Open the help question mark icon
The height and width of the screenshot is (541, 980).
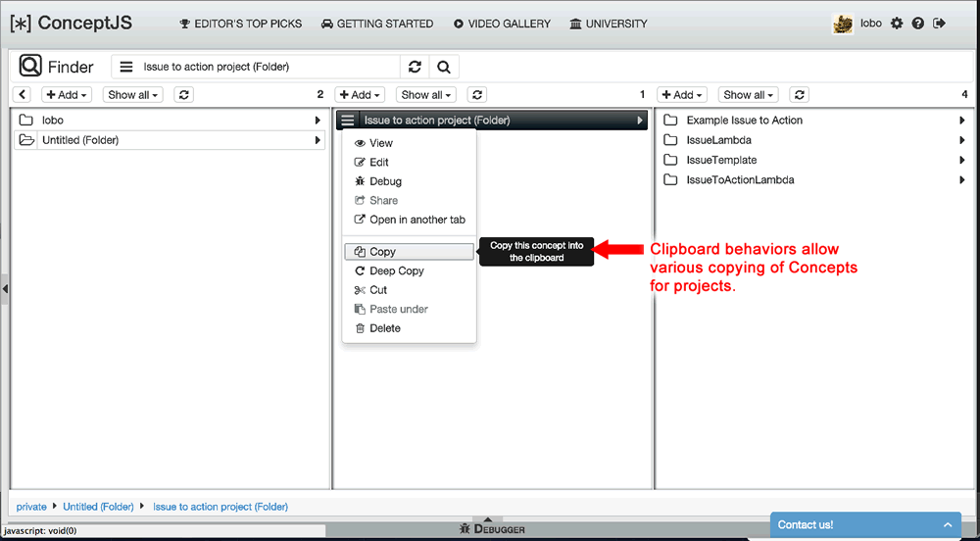(917, 24)
